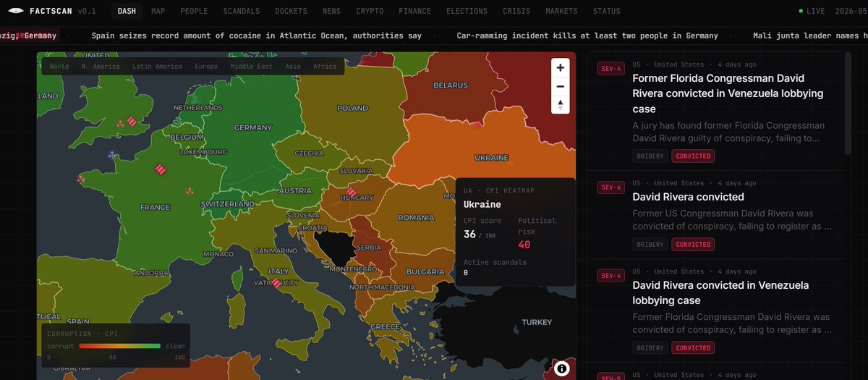Zoom in on the map
The width and height of the screenshot is (868, 380).
pos(560,67)
